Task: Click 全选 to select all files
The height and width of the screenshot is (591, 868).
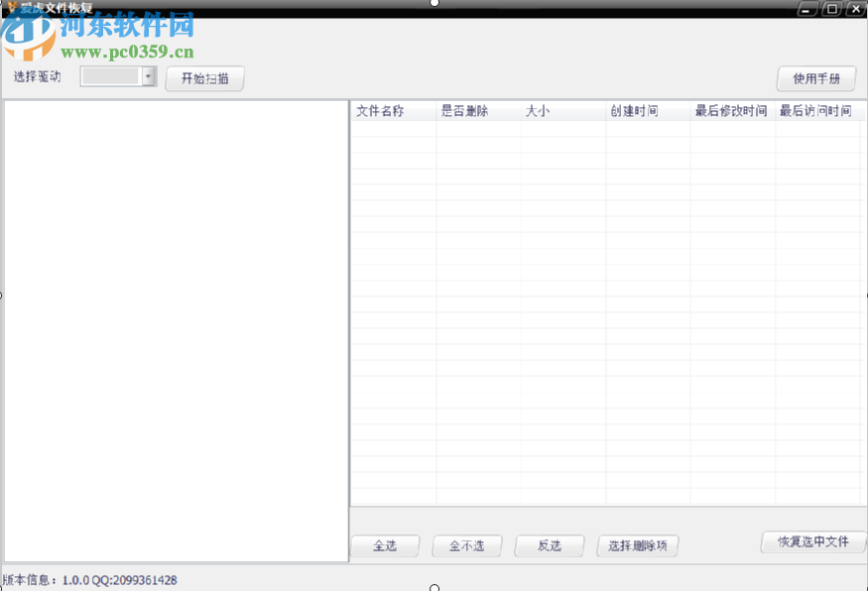Action: click(x=385, y=545)
